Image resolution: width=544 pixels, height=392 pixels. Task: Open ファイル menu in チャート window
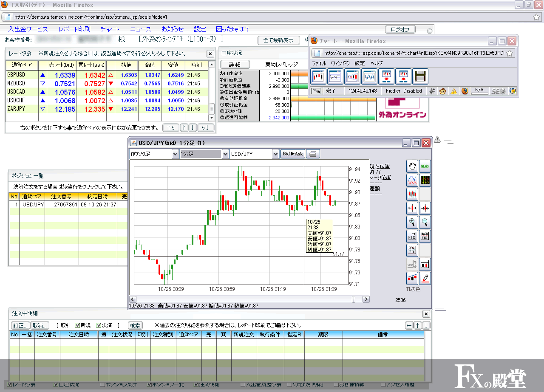[319, 63]
